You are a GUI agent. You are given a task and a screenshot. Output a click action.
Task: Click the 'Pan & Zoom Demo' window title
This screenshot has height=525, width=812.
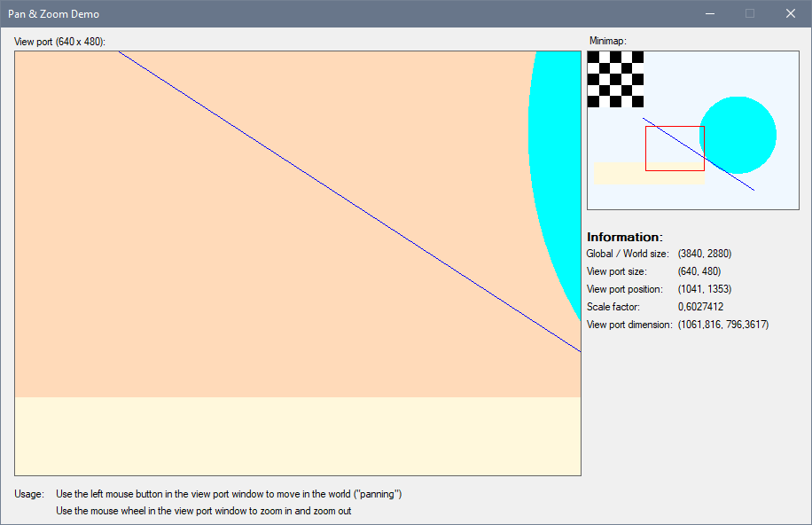click(53, 14)
